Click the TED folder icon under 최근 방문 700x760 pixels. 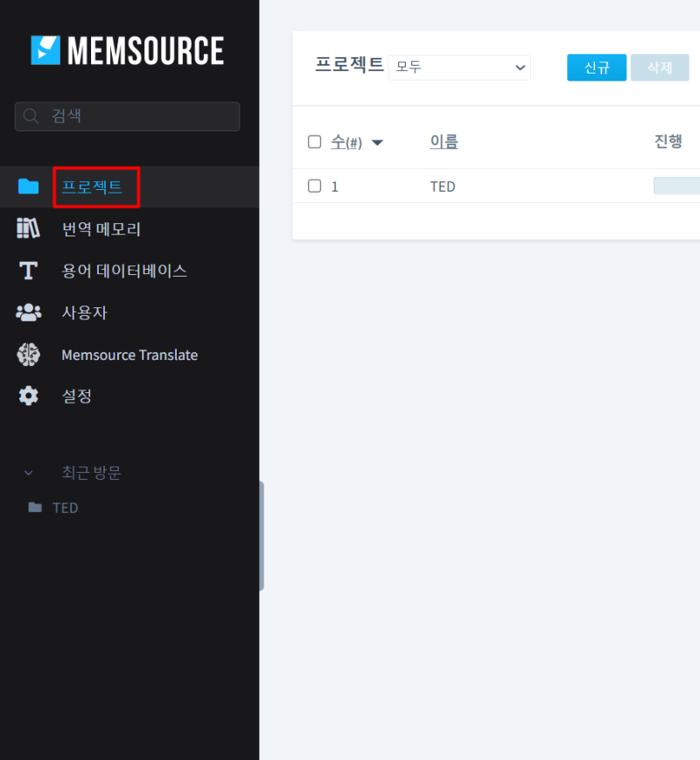coord(36,507)
